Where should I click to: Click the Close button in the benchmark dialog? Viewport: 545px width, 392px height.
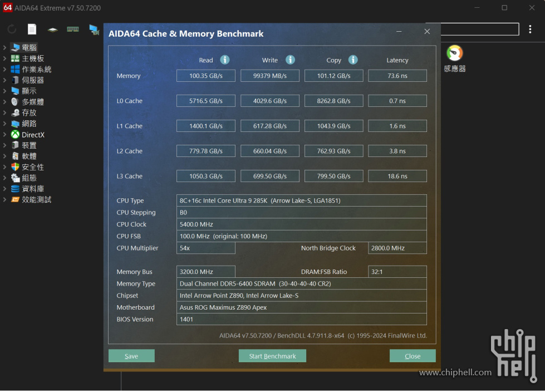[x=413, y=356]
